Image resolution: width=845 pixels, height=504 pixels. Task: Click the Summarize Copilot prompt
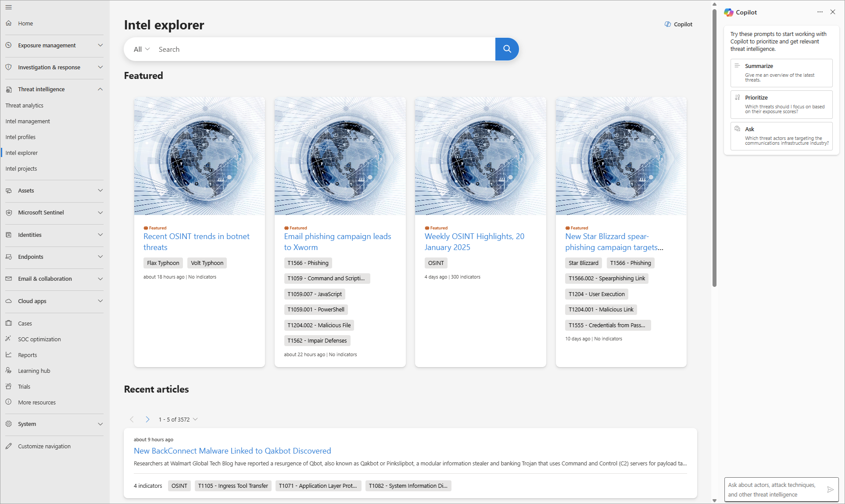pyautogui.click(x=781, y=73)
